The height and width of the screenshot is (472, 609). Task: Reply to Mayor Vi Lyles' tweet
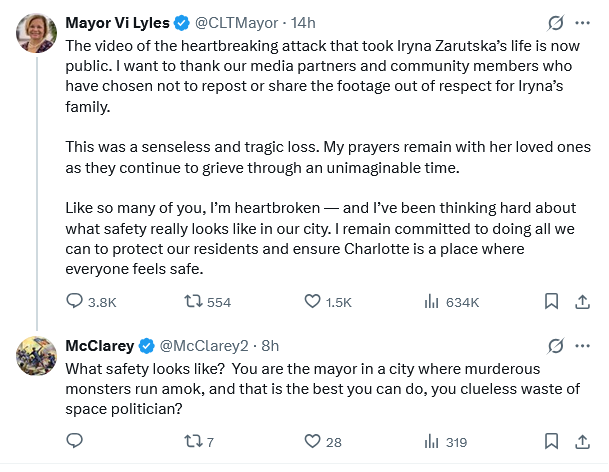point(75,301)
